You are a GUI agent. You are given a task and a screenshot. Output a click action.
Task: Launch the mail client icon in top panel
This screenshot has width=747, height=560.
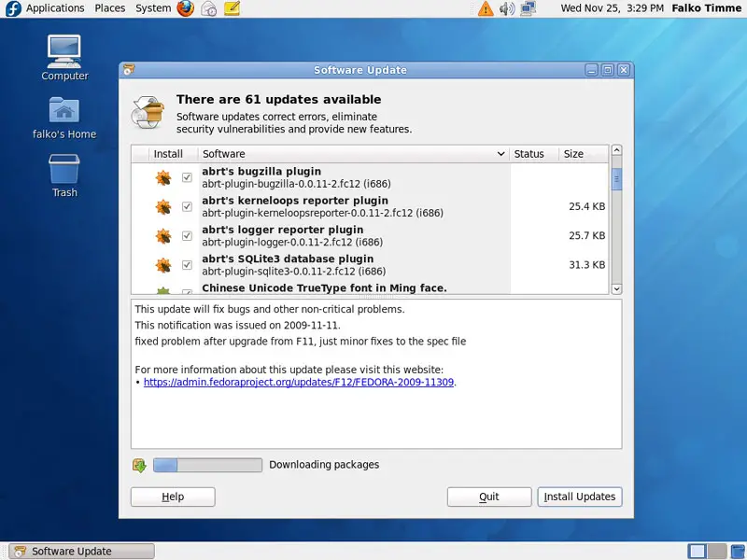[208, 8]
